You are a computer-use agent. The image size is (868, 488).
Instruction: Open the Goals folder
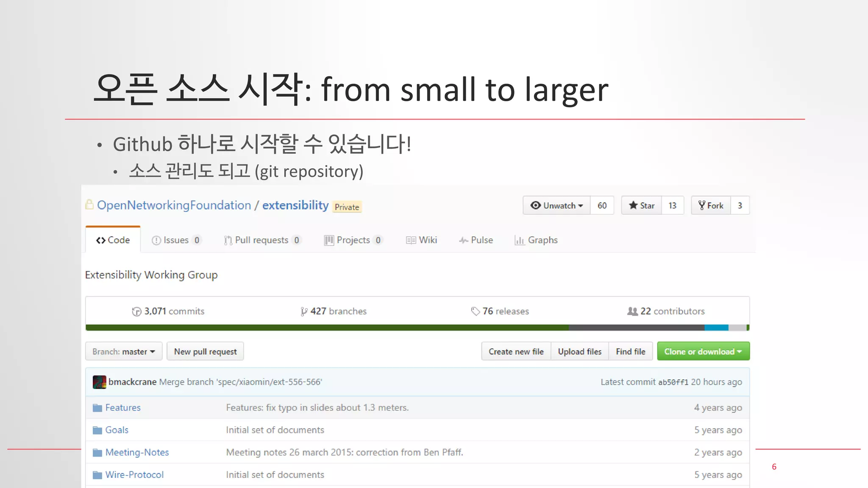117,430
